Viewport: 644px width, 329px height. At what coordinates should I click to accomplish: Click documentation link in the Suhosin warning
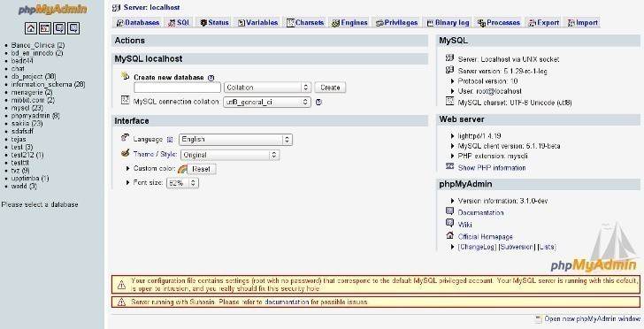pos(287,302)
